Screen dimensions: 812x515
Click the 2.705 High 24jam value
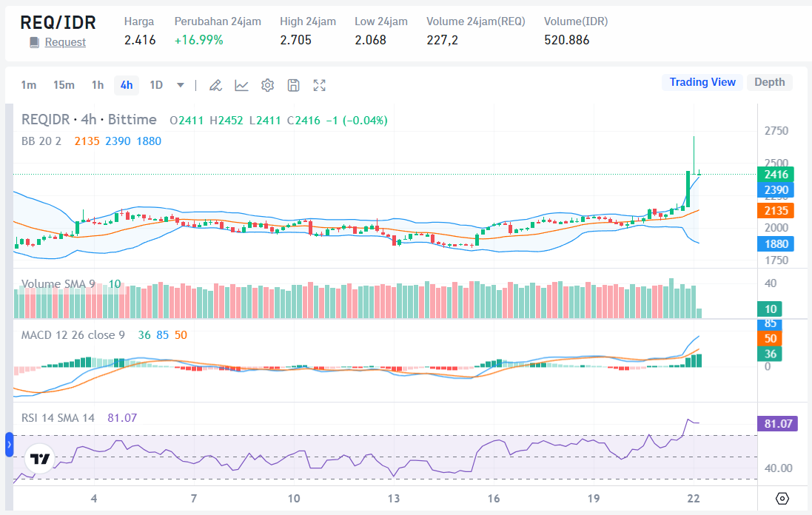295,41
